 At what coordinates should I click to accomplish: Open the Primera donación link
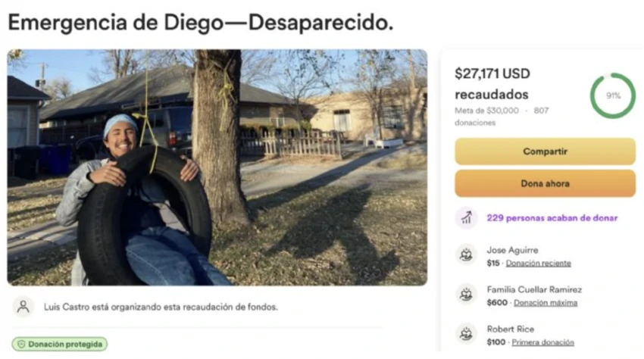(542, 342)
